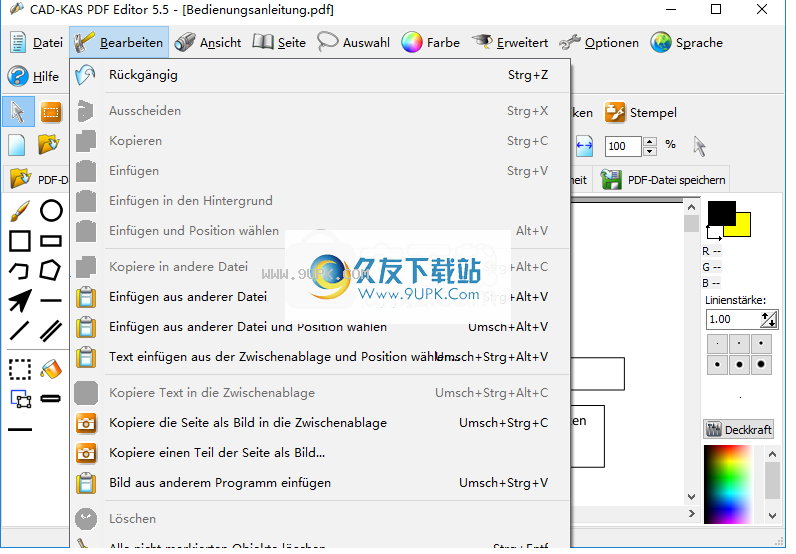Choose Einfügen aus anderer Datei und Position wählen
Image resolution: width=796 pixels, height=554 pixels.
pos(320,327)
